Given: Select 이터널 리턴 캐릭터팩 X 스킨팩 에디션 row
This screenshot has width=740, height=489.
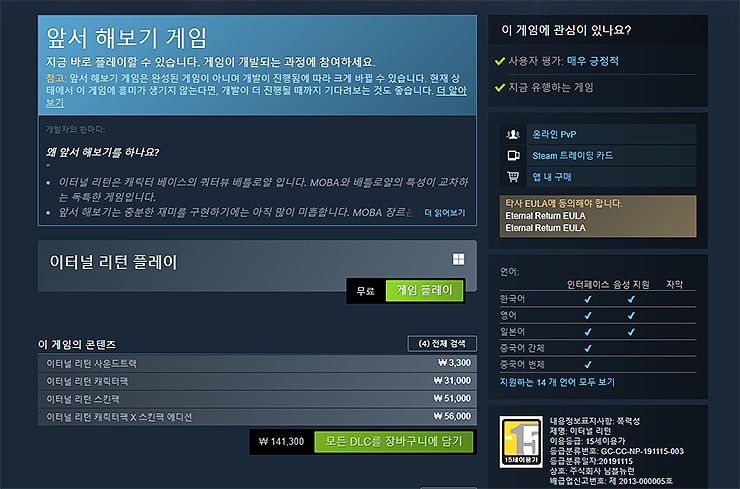Looking at the screenshot, I should pos(257,417).
